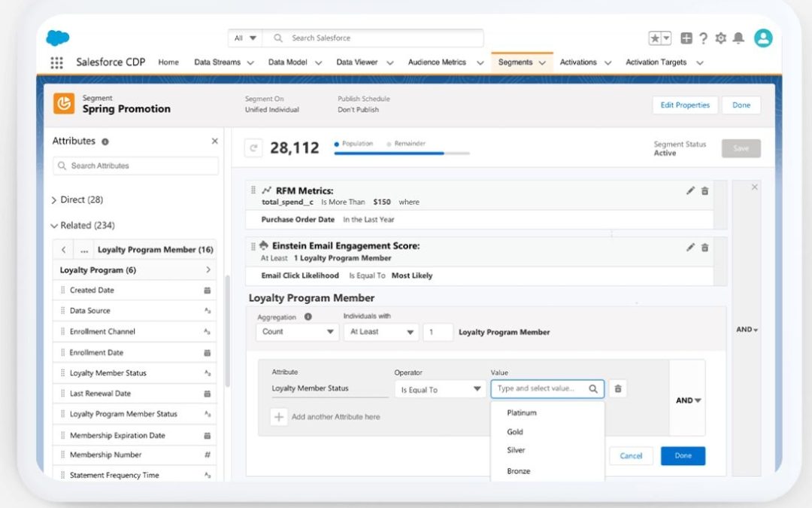This screenshot has width=812, height=508.
Task: Go back in the Loyalty Program Member breadcrumb
Action: point(64,250)
